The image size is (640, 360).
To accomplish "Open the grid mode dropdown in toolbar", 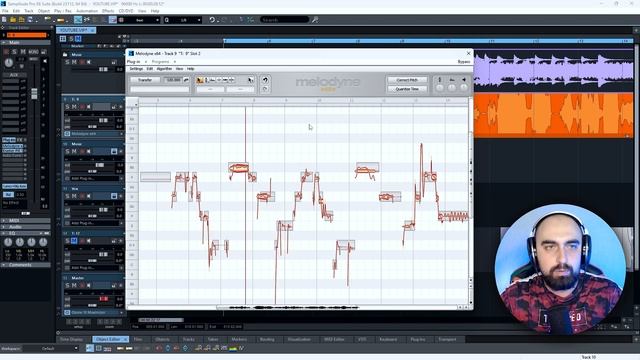I will [x=140, y=20].
